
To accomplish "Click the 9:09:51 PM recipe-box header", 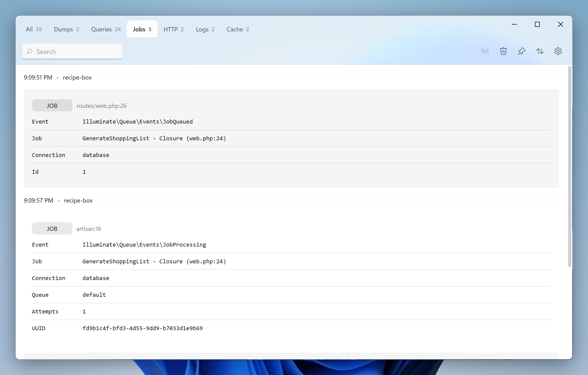I will point(58,77).
